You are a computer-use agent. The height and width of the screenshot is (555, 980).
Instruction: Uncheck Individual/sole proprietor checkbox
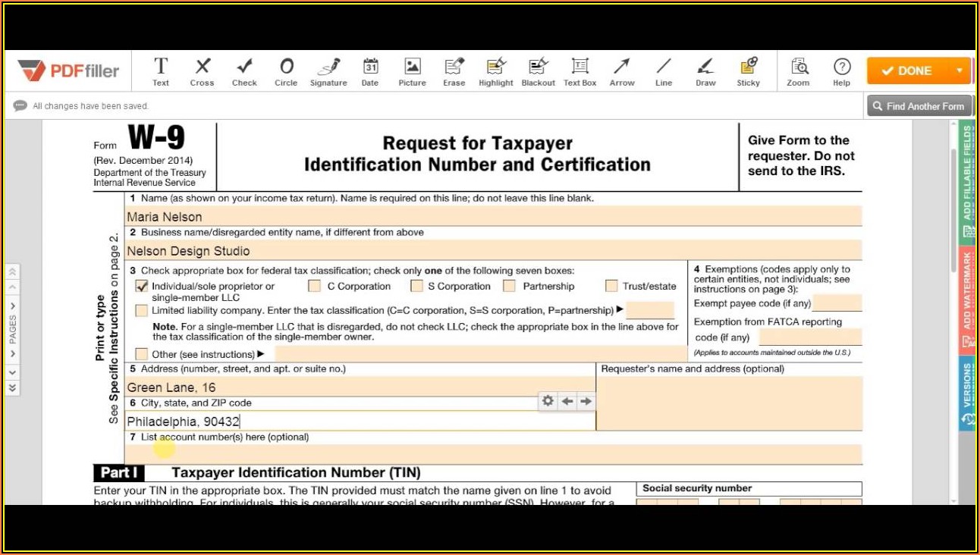[x=142, y=286]
